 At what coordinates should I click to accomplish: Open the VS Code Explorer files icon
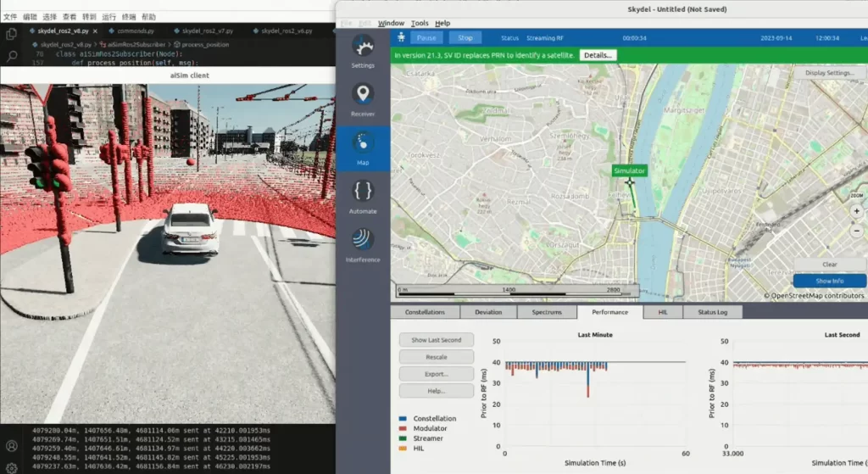[11, 34]
